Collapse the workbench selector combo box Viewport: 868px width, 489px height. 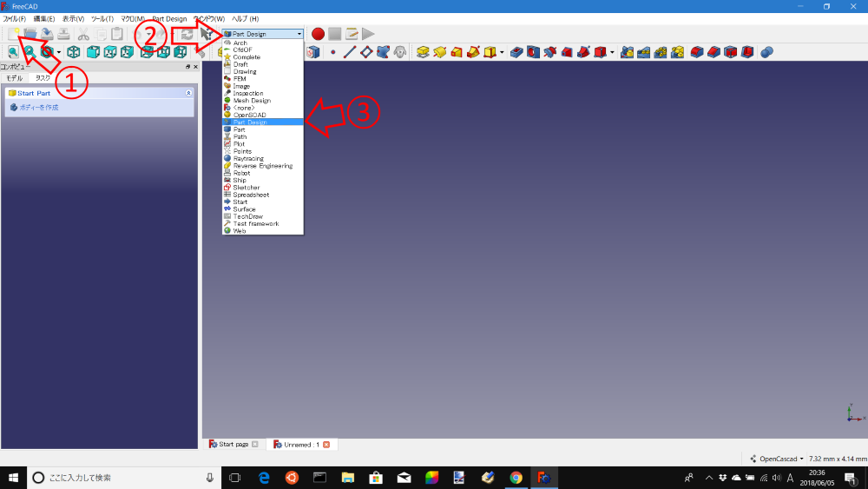click(263, 34)
